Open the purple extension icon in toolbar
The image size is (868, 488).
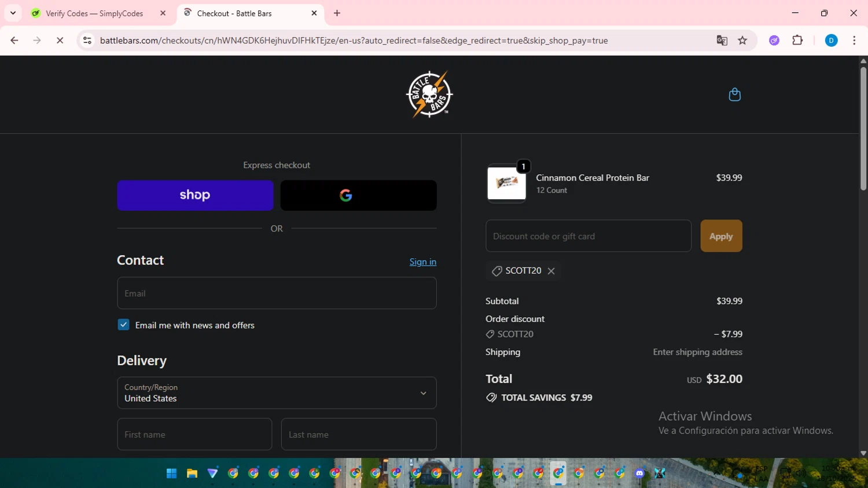click(x=774, y=41)
